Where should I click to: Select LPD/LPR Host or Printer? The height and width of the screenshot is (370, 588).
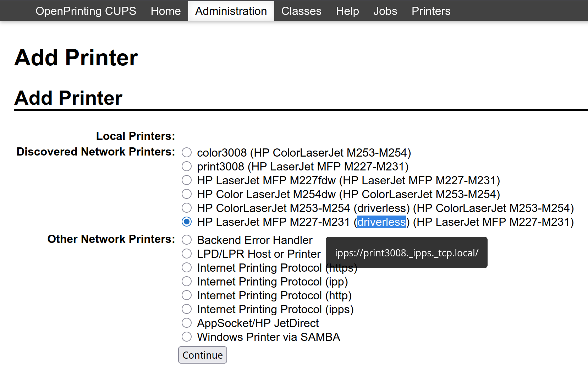click(187, 254)
